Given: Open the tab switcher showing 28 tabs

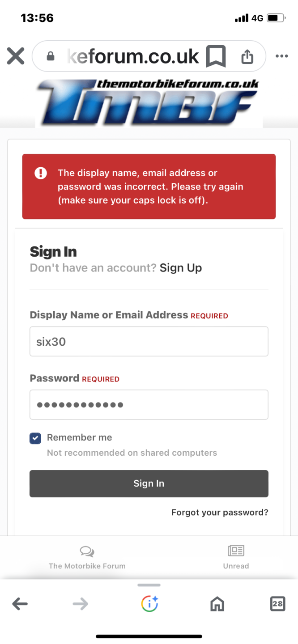Looking at the screenshot, I should point(278,604).
